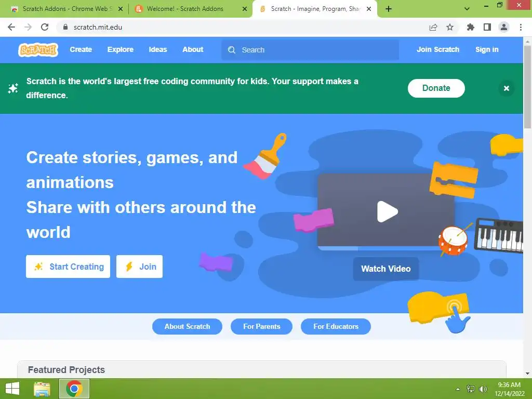
Task: Dismiss the donate banner with X
Action: (x=507, y=88)
